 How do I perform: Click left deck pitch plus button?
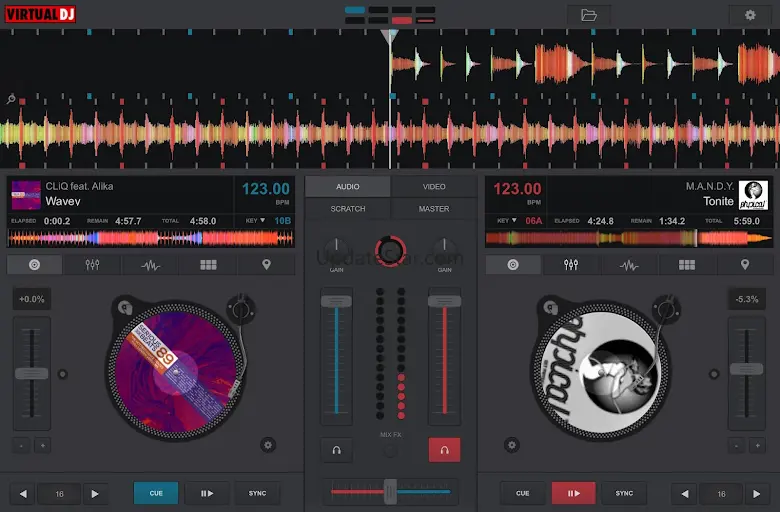pyautogui.click(x=43, y=445)
